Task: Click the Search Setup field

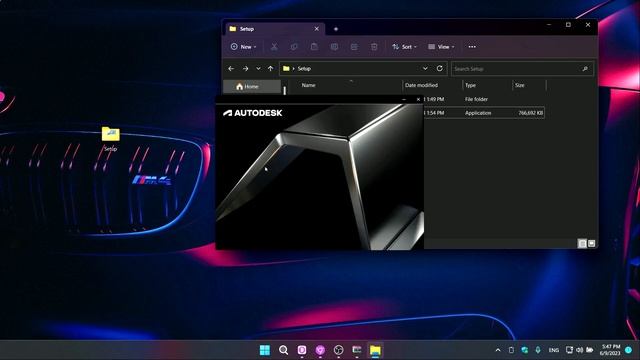Action: click(x=522, y=69)
